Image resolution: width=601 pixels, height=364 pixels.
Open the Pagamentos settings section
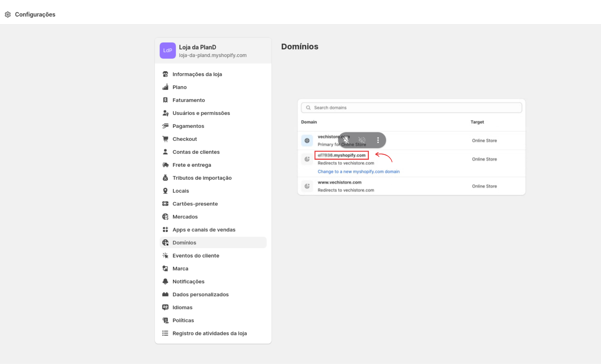click(188, 126)
